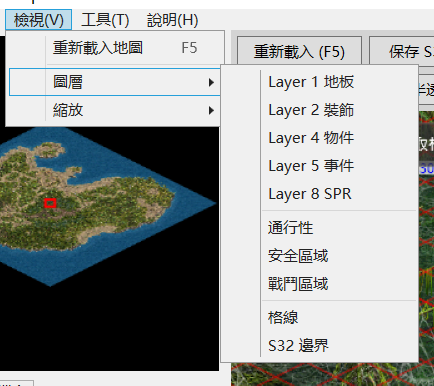The width and height of the screenshot is (434, 386).
Task: Choose 重新載入地圖 F5 menu entry
Action: pyautogui.click(x=115, y=48)
